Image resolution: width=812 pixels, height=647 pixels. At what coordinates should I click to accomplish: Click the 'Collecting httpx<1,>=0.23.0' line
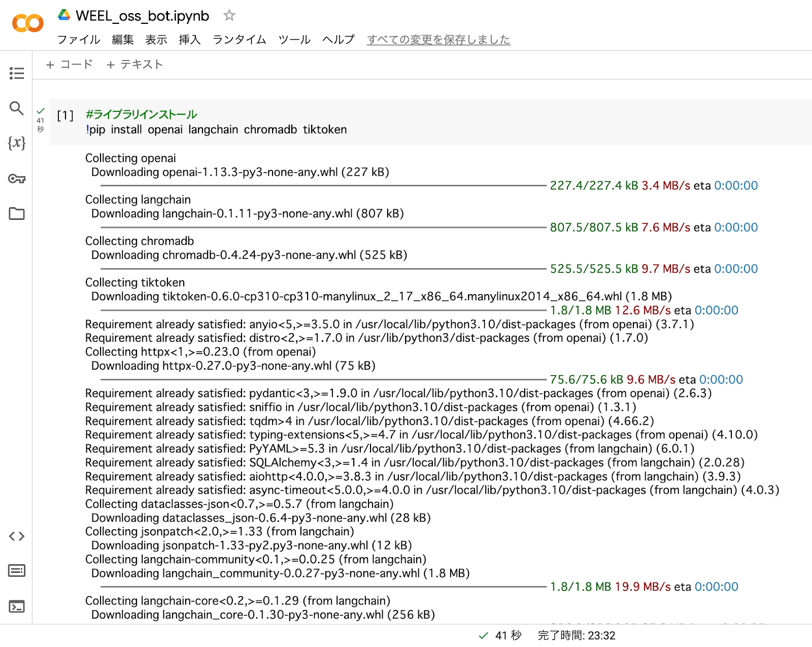tap(200, 351)
